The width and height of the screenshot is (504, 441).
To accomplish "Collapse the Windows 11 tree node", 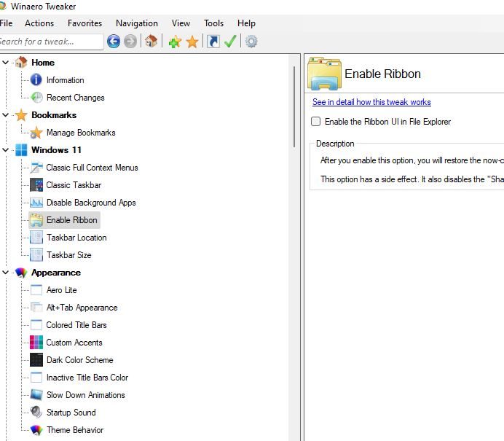I will [x=6, y=150].
